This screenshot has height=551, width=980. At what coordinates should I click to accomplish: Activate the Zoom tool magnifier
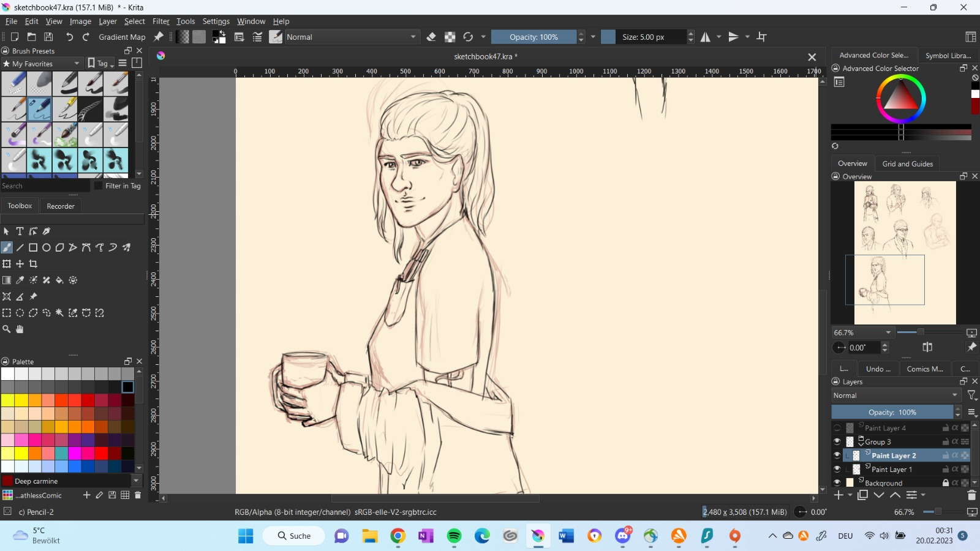pos(7,329)
